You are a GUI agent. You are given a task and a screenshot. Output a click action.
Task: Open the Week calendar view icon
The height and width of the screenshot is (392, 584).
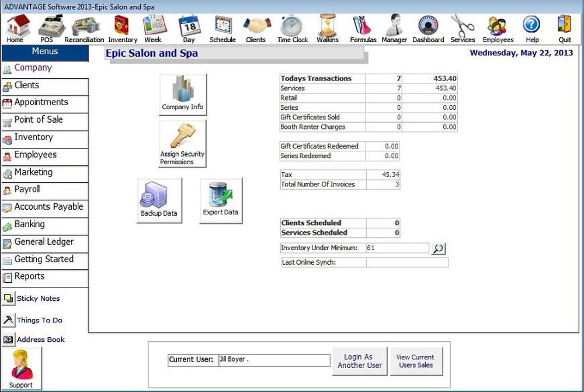click(154, 28)
